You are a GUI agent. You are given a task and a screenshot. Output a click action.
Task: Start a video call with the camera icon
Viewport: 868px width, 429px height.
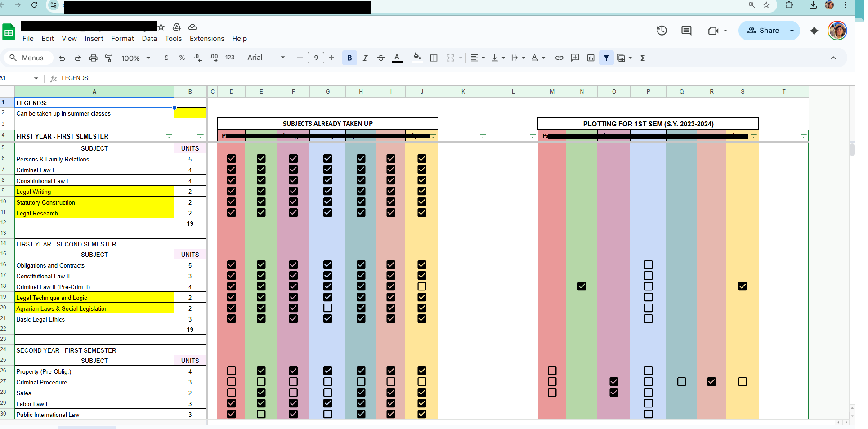[x=713, y=31]
